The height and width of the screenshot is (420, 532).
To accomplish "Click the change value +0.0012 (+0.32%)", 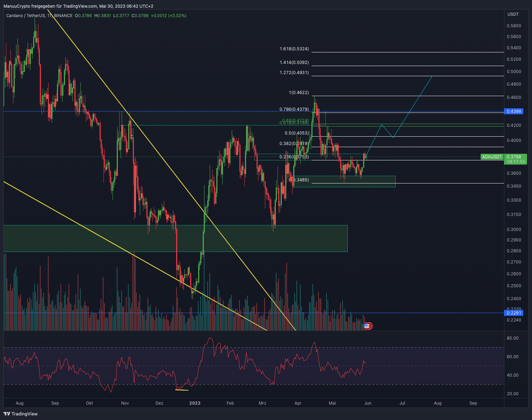I will click(x=168, y=16).
